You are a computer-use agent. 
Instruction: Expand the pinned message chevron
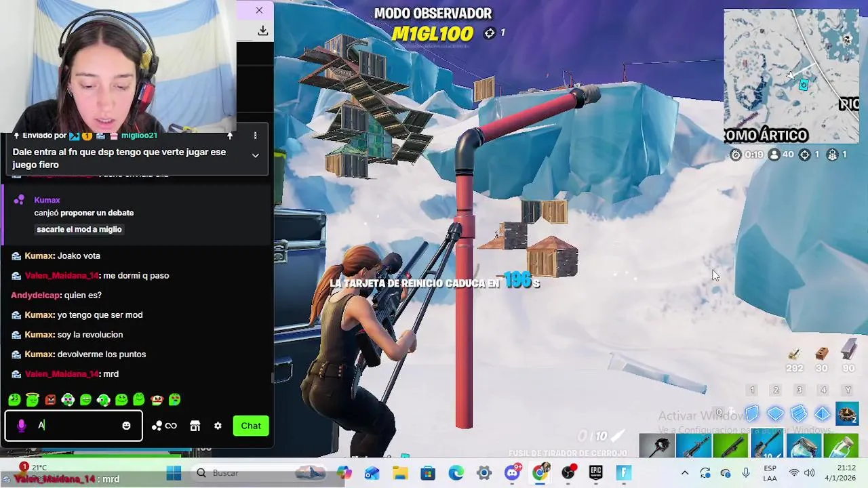click(x=255, y=155)
